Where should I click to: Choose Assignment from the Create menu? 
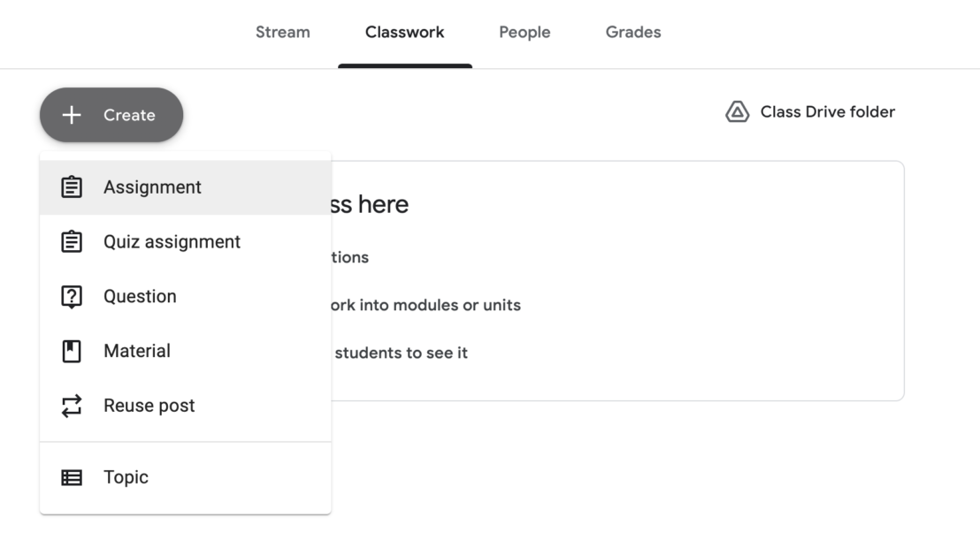coord(152,186)
